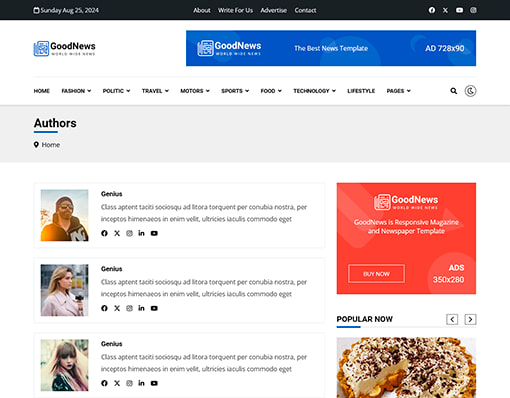Open first author's Instagram icon
510x398 pixels.
(x=129, y=233)
